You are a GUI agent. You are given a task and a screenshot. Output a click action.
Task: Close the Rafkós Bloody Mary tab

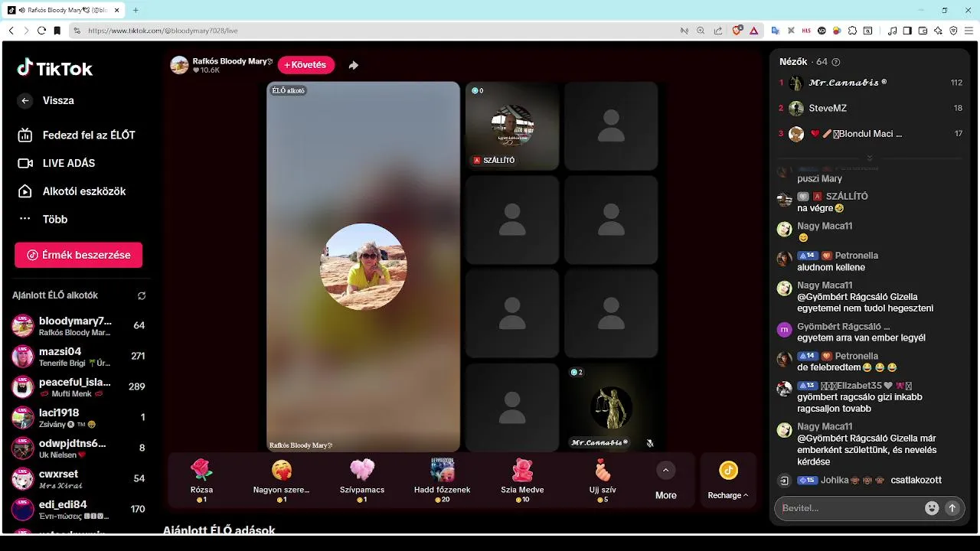coord(116,10)
